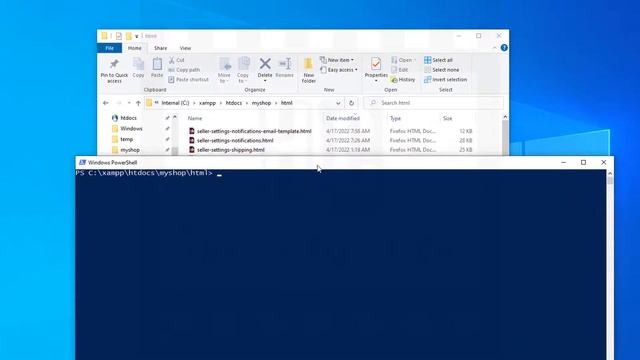The width and height of the screenshot is (640, 360).
Task: Click htdocs in the address path
Action: (x=234, y=103)
